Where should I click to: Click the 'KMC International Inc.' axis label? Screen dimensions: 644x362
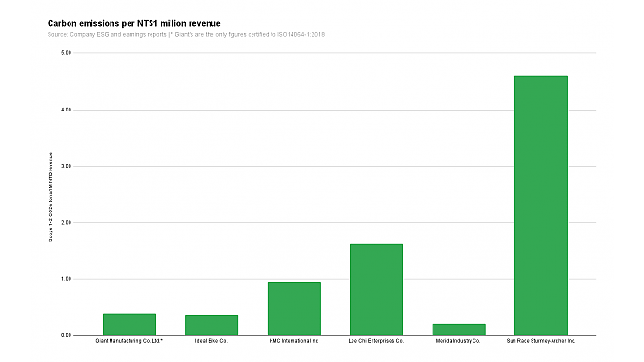[294, 341]
